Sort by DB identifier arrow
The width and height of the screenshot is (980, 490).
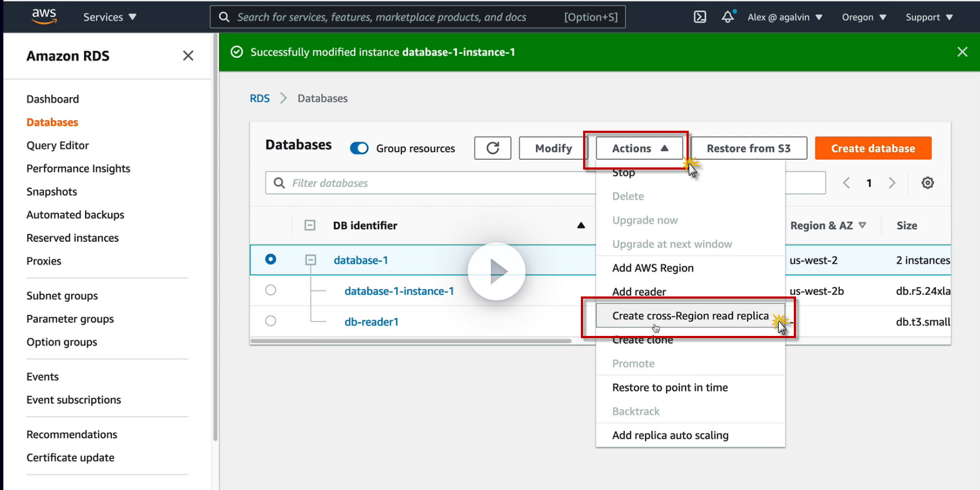(x=581, y=225)
